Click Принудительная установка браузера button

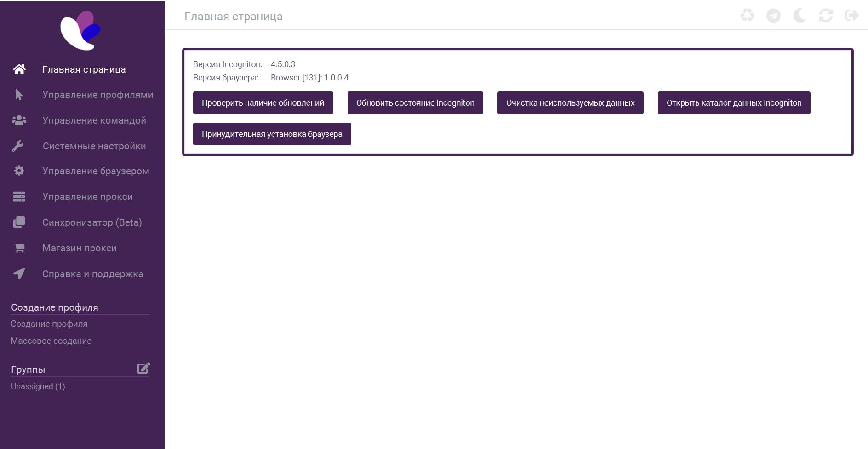pos(272,134)
